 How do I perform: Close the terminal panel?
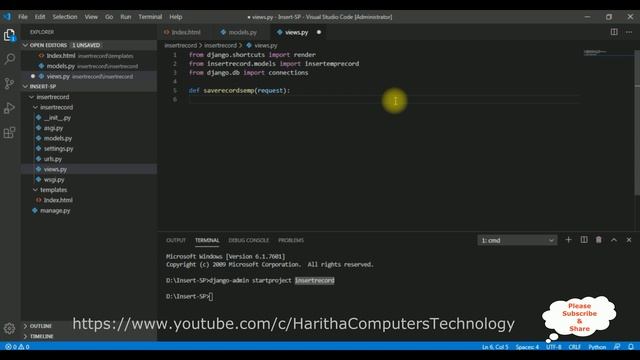point(629,240)
